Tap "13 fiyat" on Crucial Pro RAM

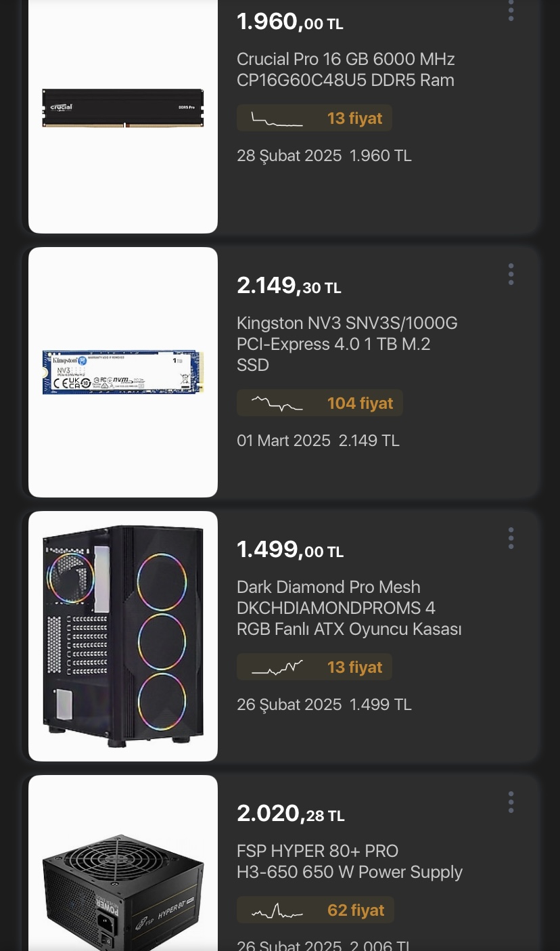(x=354, y=119)
